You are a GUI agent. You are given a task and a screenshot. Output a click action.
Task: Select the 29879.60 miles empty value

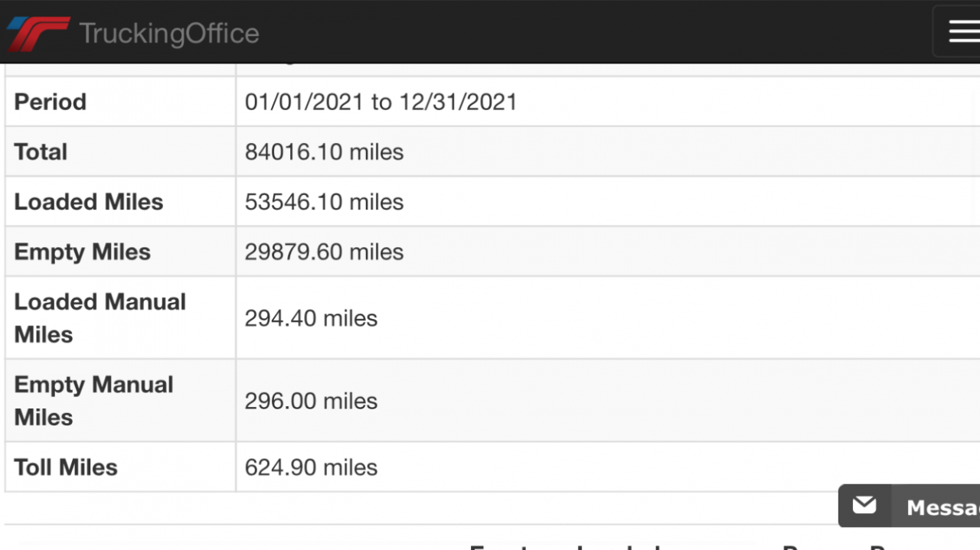(x=324, y=252)
